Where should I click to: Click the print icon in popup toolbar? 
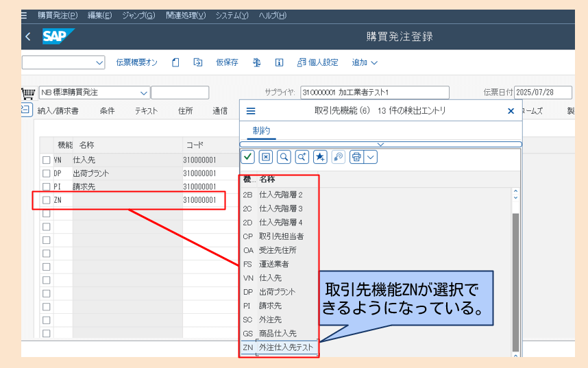tap(356, 157)
